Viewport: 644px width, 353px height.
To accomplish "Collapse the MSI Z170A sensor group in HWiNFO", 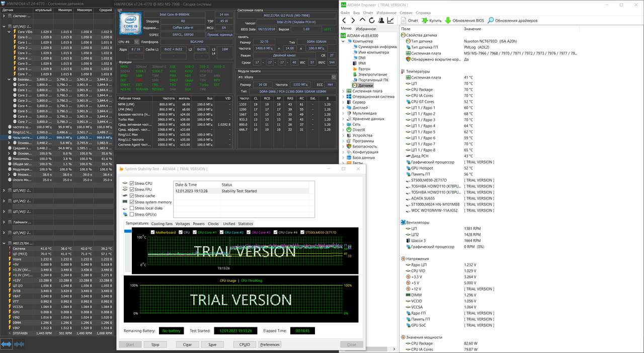I will pos(4,243).
